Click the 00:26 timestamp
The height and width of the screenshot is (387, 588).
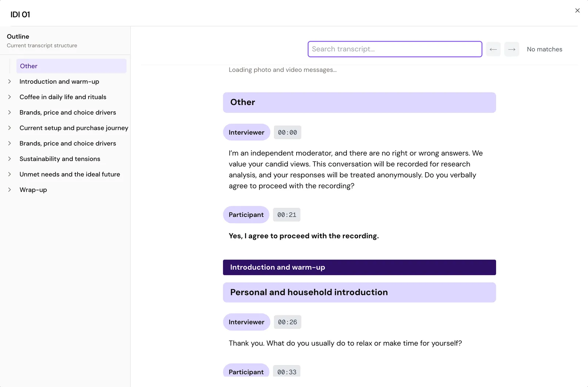(287, 322)
